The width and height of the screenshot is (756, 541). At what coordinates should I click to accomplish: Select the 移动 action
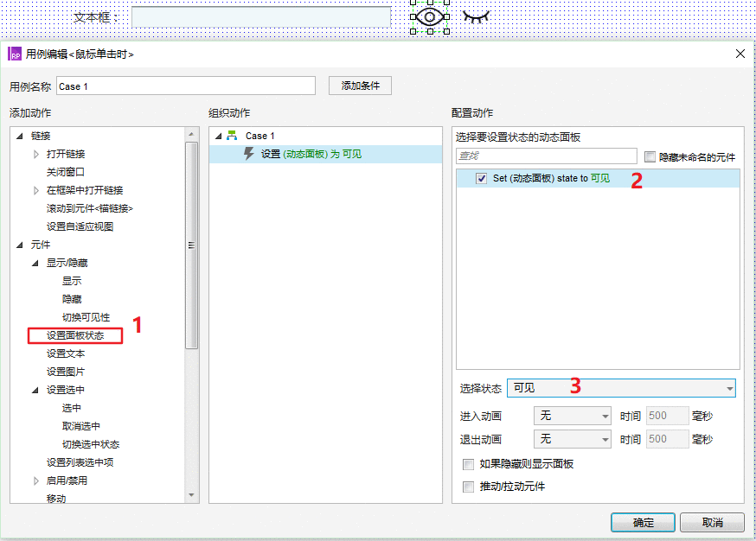point(56,499)
